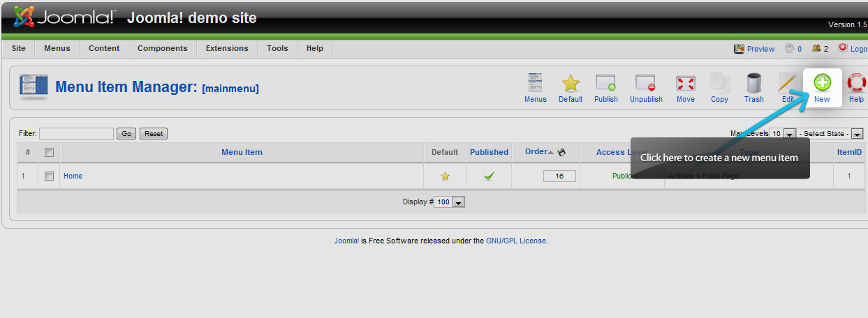Viewport: 868px width, 318px height.
Task: Click the Preview icon in the top bar
Action: pos(739,48)
